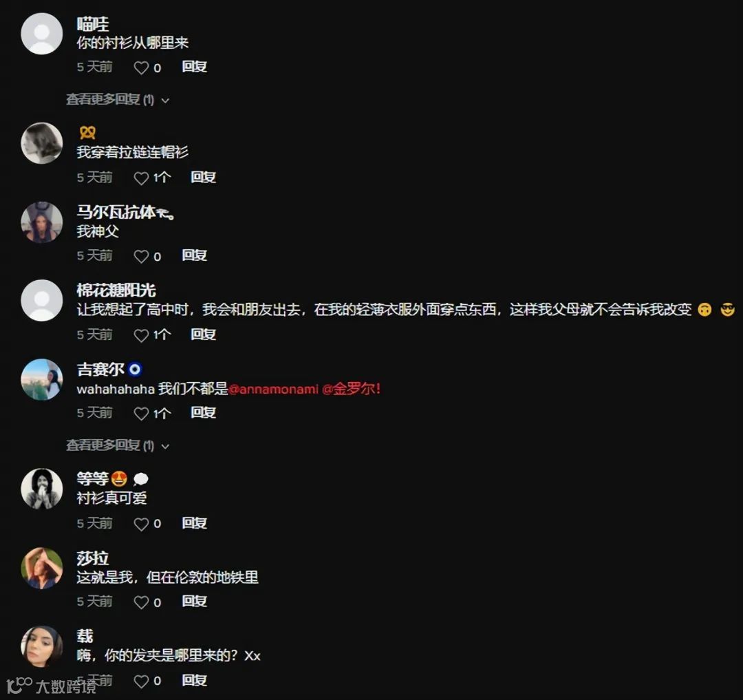Open 莎拉's profile avatar
The image size is (743, 700).
pos(42,569)
